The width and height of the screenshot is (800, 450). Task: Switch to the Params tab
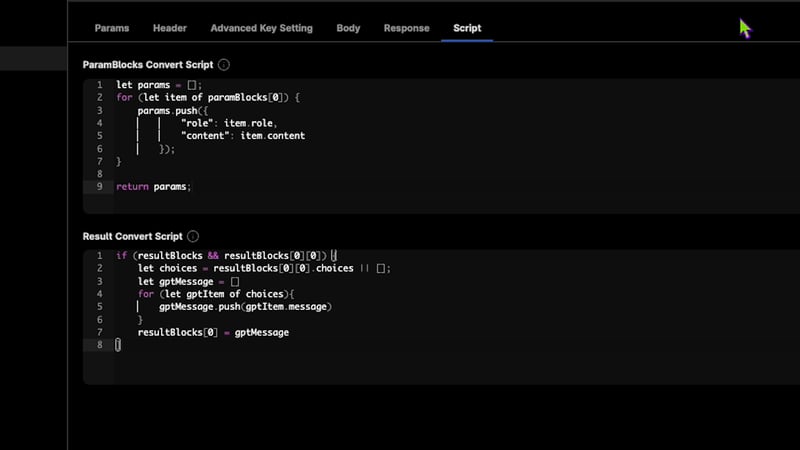112,28
